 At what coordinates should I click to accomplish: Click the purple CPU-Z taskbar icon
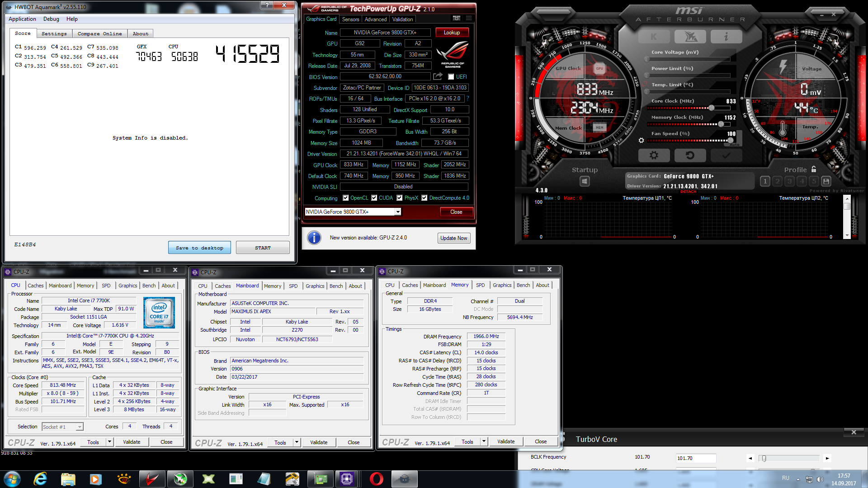347,479
